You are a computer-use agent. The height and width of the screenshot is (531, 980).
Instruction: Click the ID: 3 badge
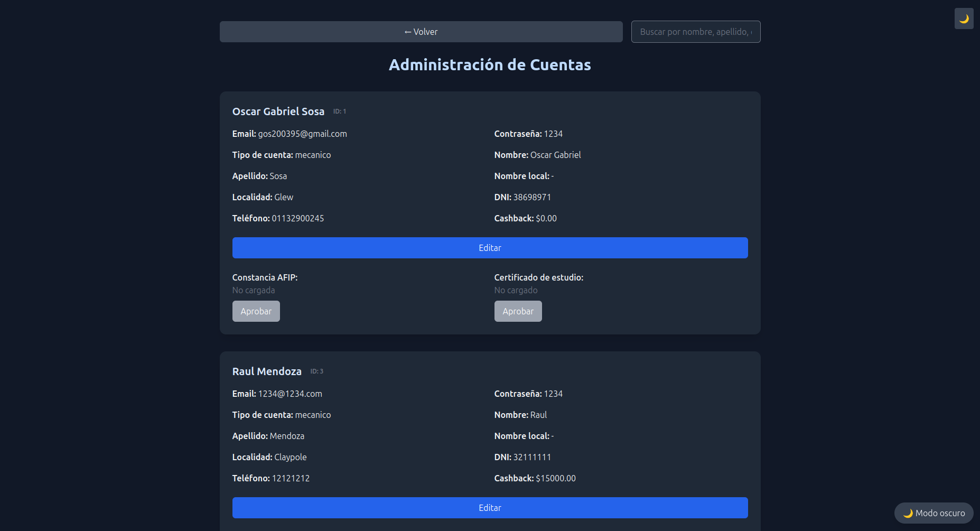point(316,371)
